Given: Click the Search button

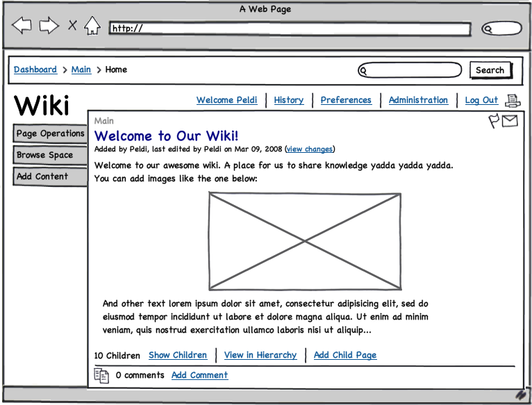Looking at the screenshot, I should pyautogui.click(x=490, y=70).
